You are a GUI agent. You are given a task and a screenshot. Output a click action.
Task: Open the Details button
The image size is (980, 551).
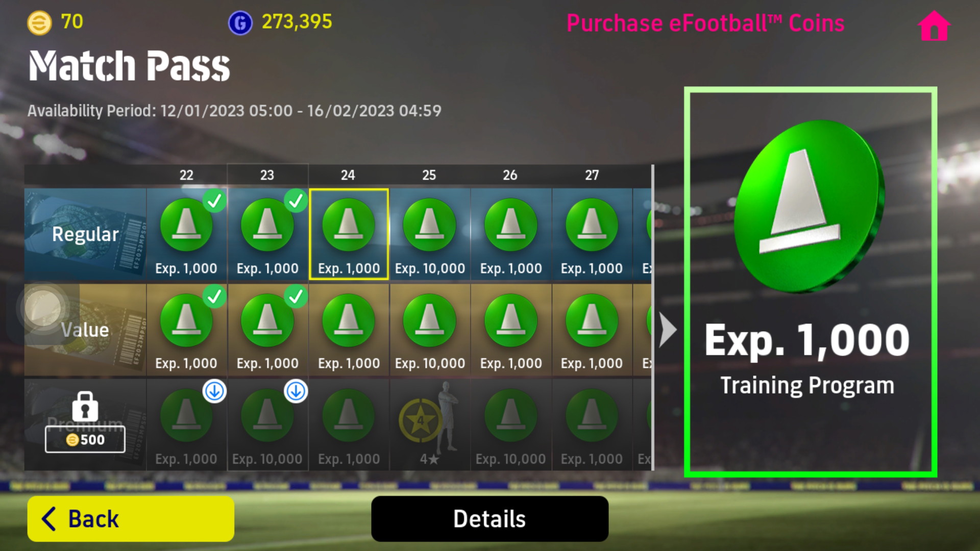[489, 519]
